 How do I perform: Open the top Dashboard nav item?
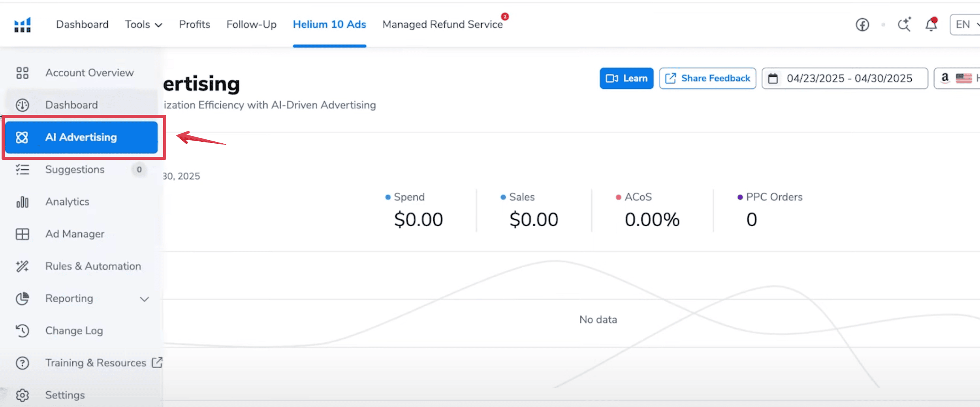point(82,24)
